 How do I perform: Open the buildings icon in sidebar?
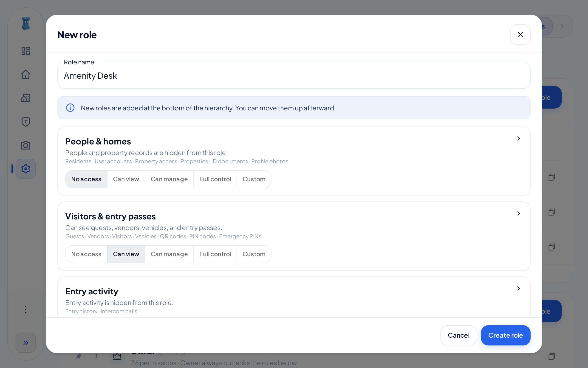tap(25, 98)
